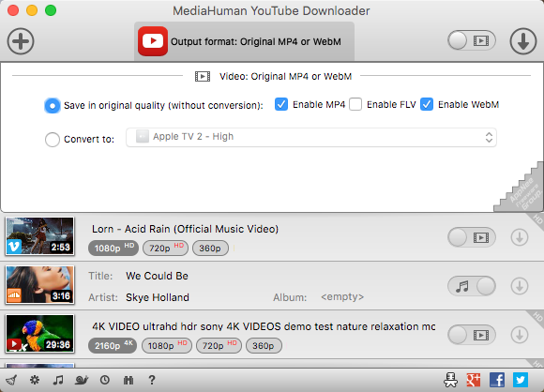Toggle audio/video switch for We Could Be
The width and height of the screenshot is (544, 392).
[472, 286]
